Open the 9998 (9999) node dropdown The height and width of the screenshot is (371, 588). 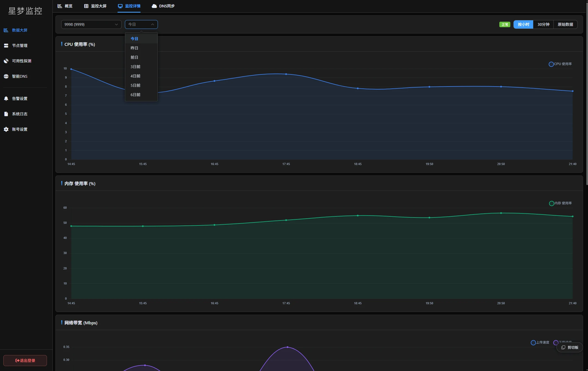pos(91,24)
